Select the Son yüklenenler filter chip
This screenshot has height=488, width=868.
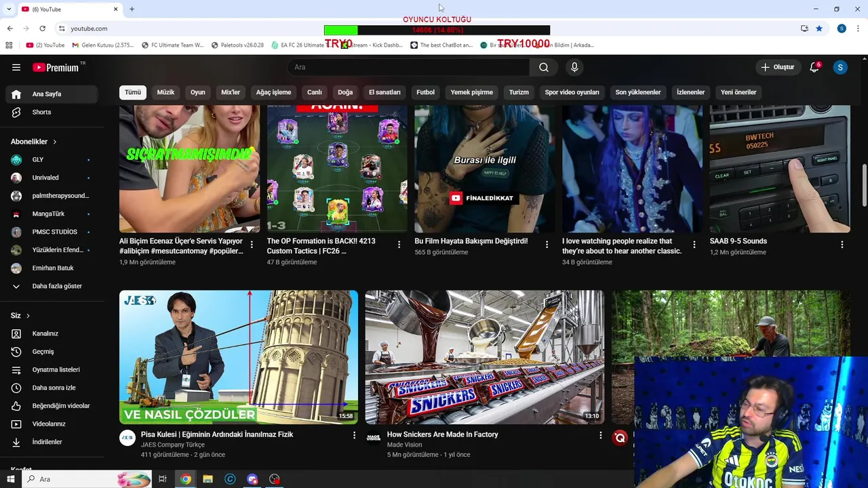[x=638, y=92]
